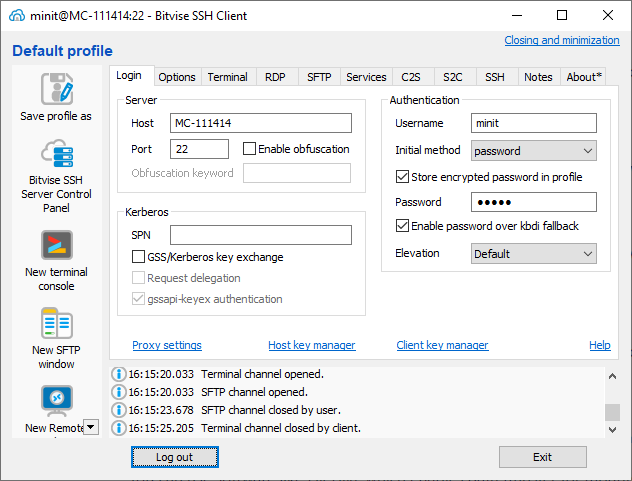Switch to the Terminal tab
632x481 pixels.
click(228, 77)
